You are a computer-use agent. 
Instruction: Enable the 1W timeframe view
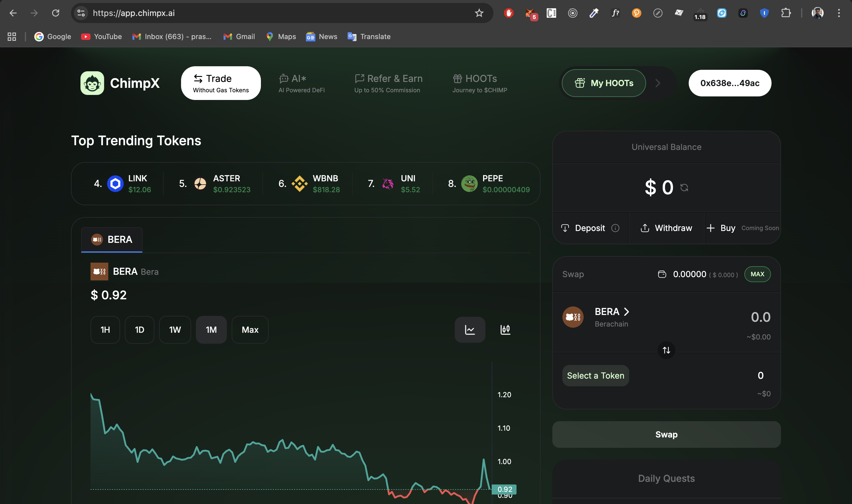pyautogui.click(x=175, y=329)
